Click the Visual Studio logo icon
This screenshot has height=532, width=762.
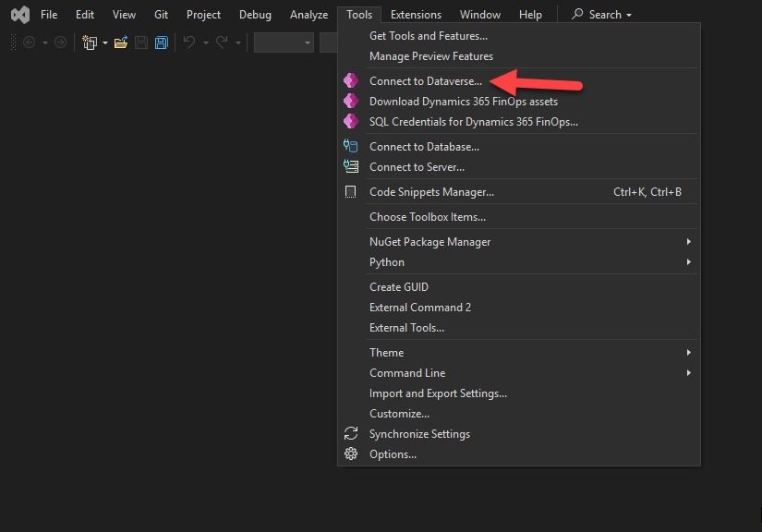click(x=18, y=15)
